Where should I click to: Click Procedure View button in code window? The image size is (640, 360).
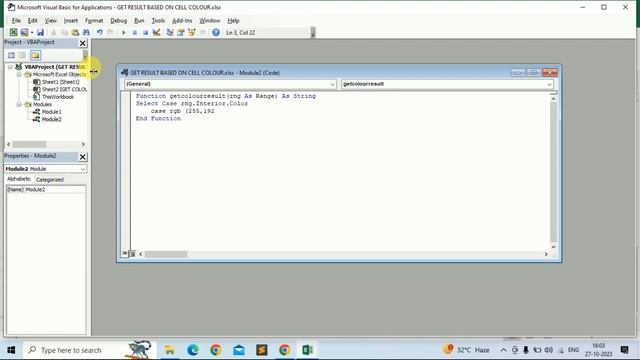124,254
